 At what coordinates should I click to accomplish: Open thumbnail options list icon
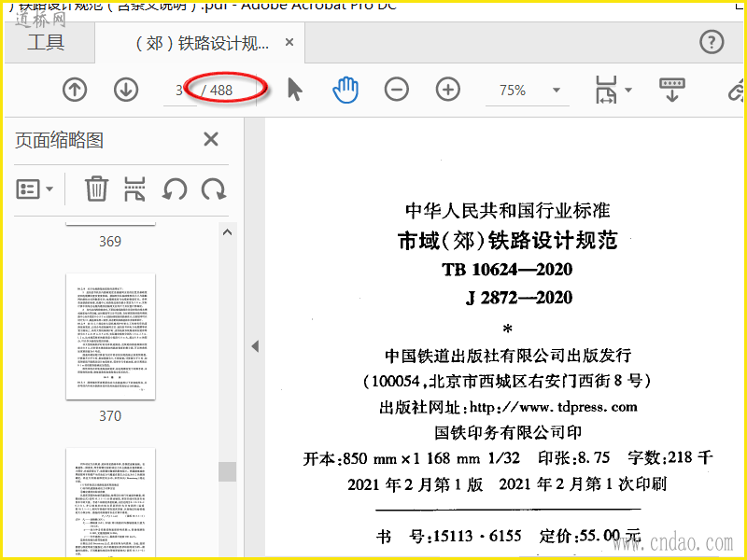(x=28, y=189)
